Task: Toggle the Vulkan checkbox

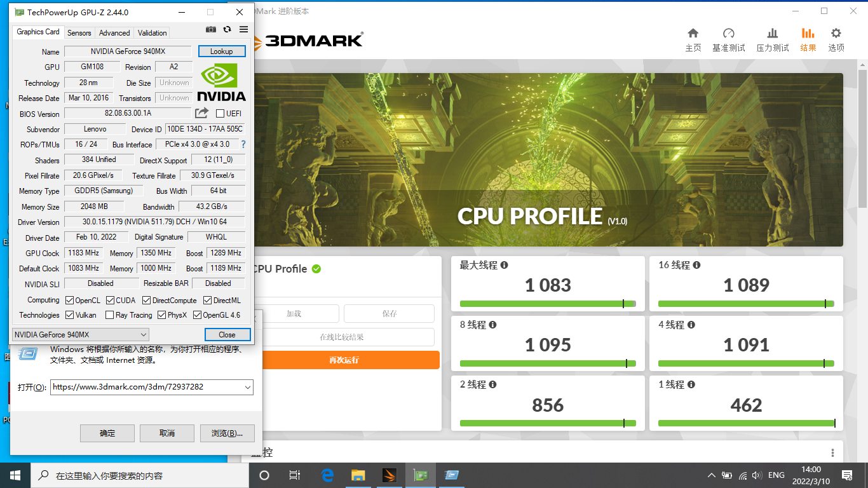Action: tap(71, 315)
